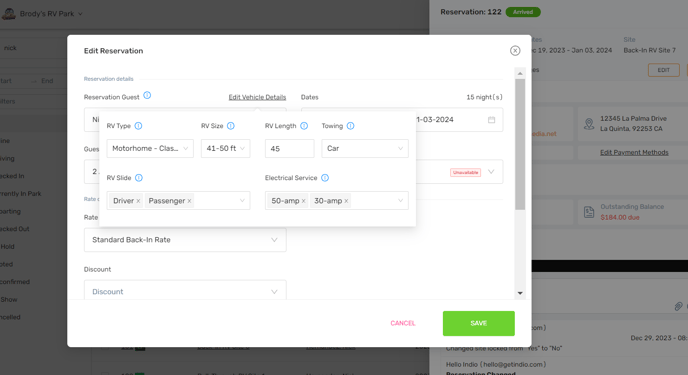688x375 pixels.
Task: Select the No Show filter
Action: pyautogui.click(x=9, y=300)
